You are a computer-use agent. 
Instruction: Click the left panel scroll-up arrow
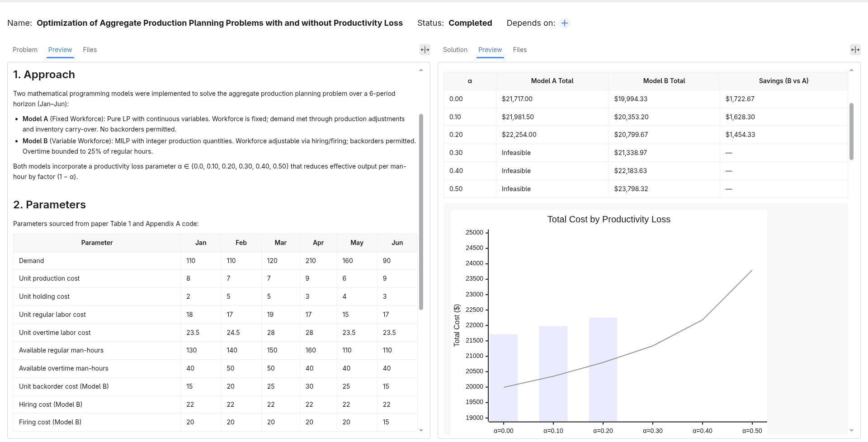tap(421, 70)
